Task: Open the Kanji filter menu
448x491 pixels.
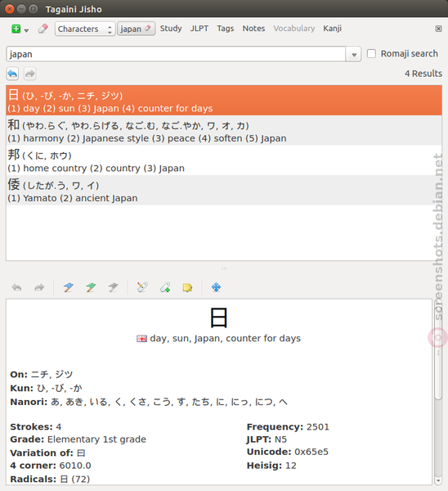Action: click(332, 29)
